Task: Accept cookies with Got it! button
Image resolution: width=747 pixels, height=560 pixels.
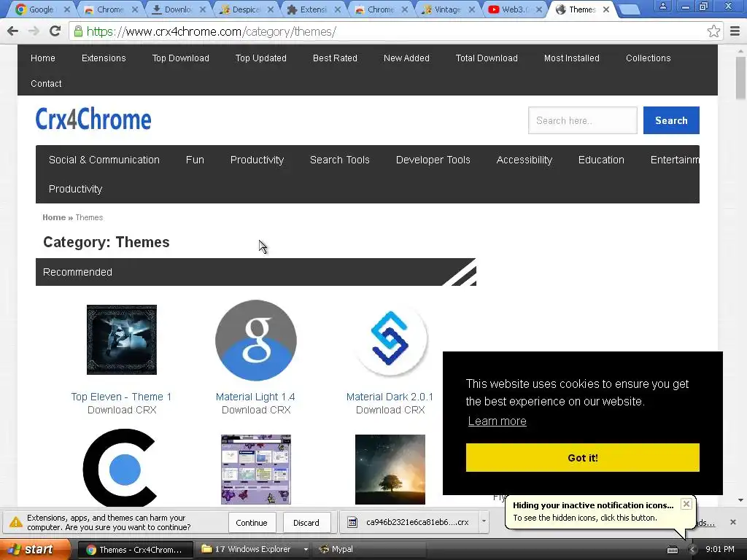Action: (x=583, y=458)
